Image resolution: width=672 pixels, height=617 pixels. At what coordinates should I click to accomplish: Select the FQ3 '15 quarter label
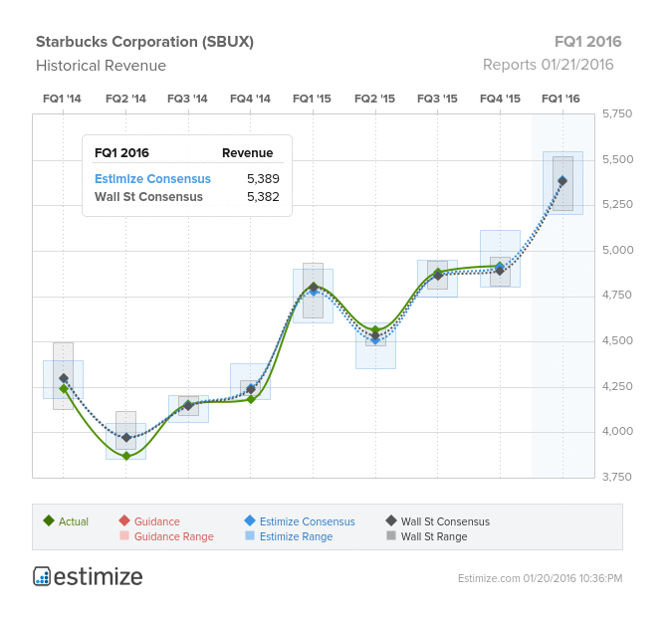pos(437,99)
